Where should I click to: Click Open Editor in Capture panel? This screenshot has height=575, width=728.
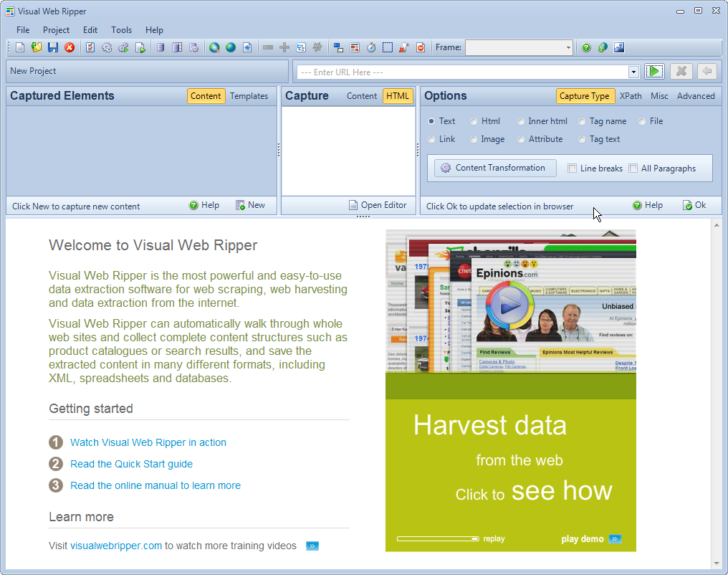pyautogui.click(x=378, y=205)
